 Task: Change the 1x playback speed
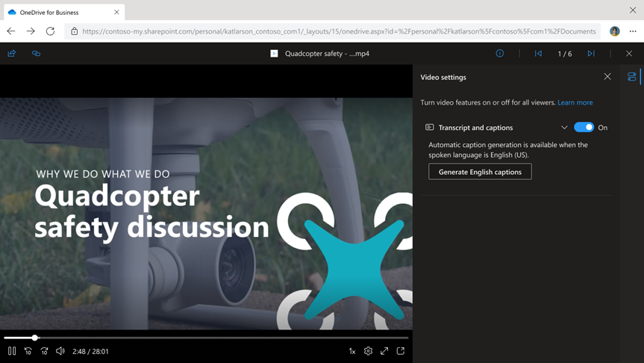[352, 351]
